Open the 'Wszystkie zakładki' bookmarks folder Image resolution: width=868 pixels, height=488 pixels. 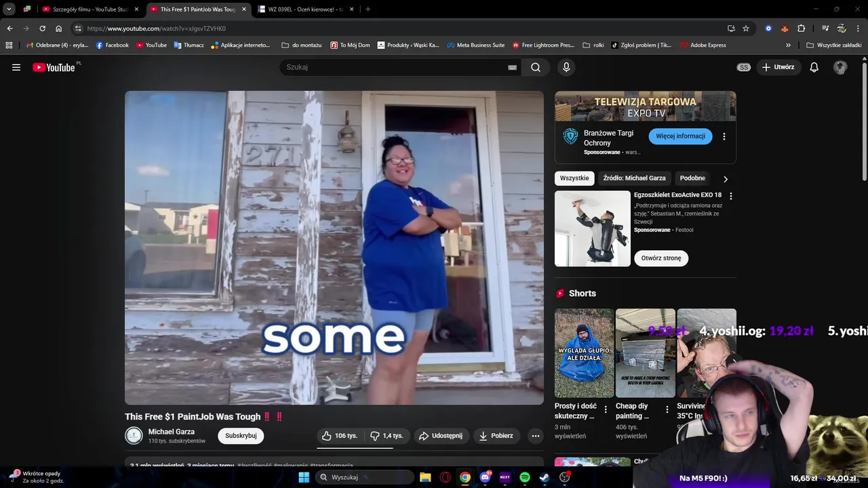pos(833,45)
